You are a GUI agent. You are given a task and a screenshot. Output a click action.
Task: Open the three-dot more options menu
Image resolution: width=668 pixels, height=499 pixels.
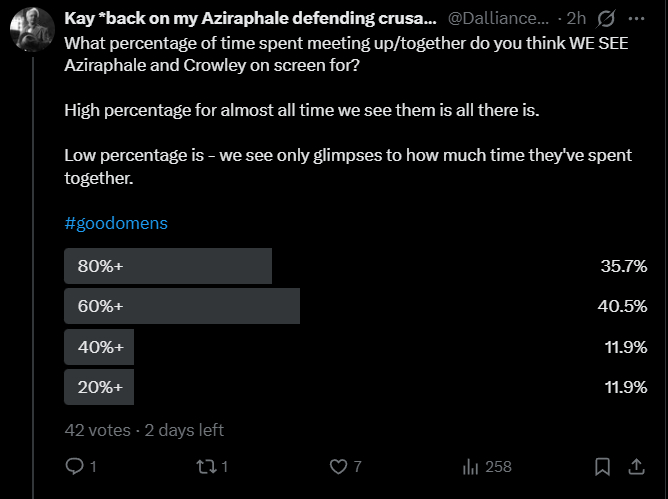[x=636, y=18]
